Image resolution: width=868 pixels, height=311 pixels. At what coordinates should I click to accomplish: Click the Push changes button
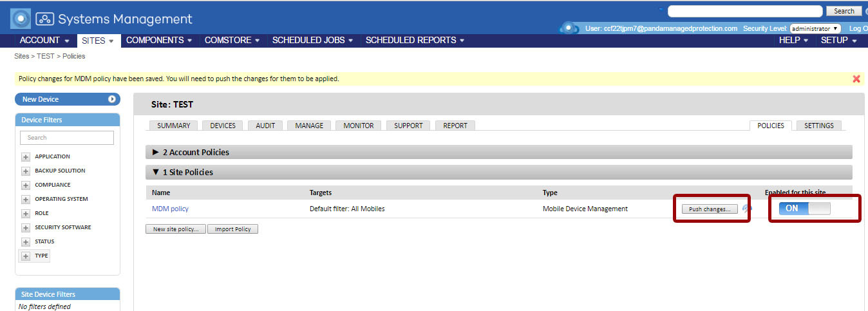710,209
